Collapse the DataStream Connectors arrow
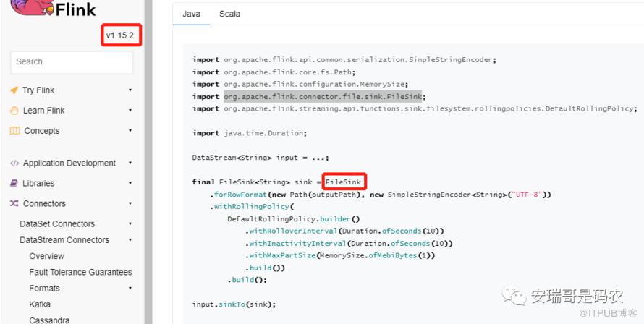The height and width of the screenshot is (324, 644). 130,240
